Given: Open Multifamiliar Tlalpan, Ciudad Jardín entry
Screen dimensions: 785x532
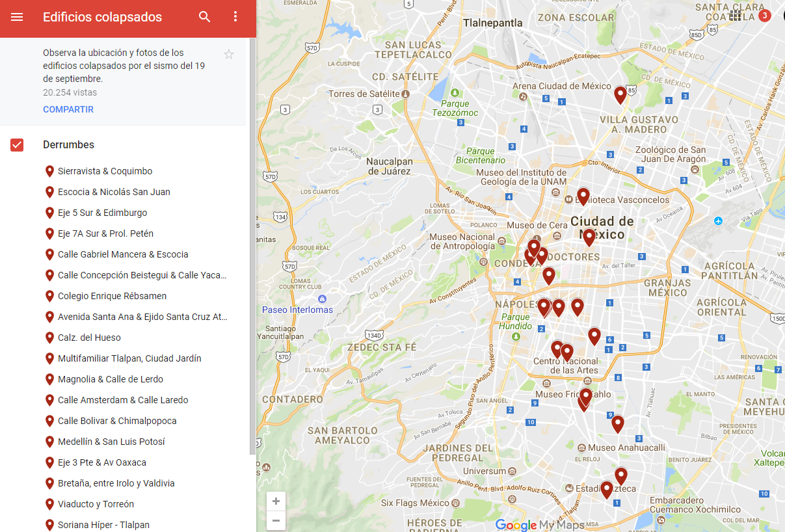Looking at the screenshot, I should pyautogui.click(x=129, y=358).
